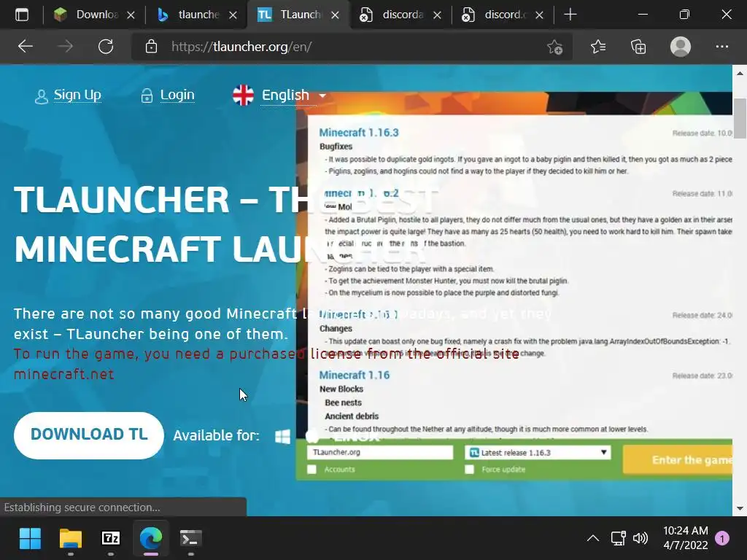Click the DOWNLOAD TL button

(x=89, y=435)
